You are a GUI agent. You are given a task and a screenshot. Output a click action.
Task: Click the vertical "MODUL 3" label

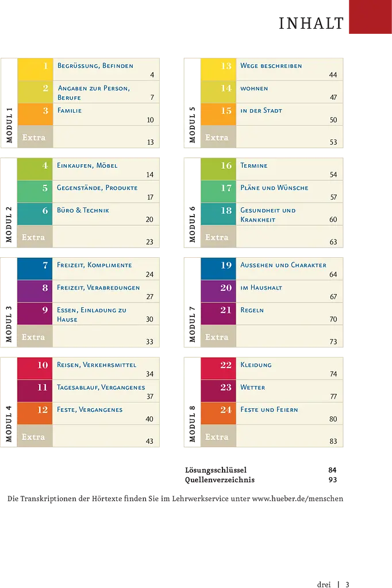(9, 324)
